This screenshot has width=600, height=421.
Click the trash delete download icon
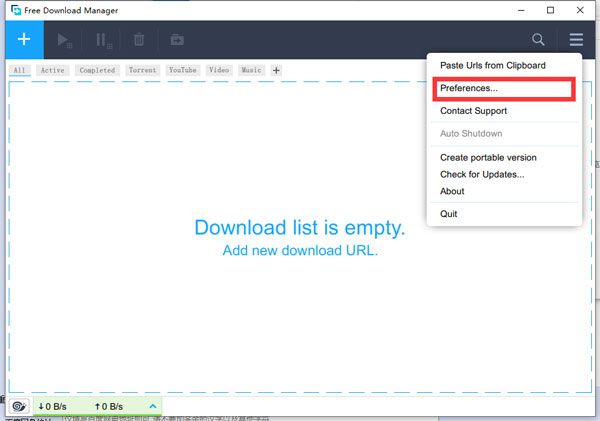[x=139, y=39]
